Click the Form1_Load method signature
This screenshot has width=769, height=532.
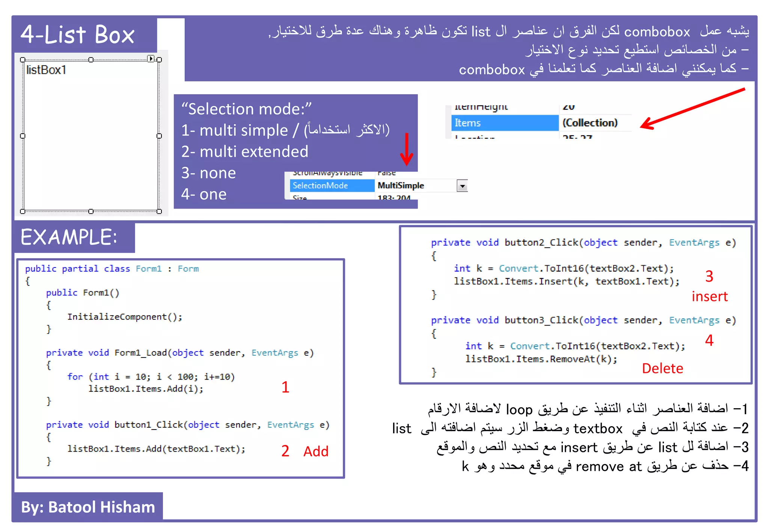click(x=180, y=353)
